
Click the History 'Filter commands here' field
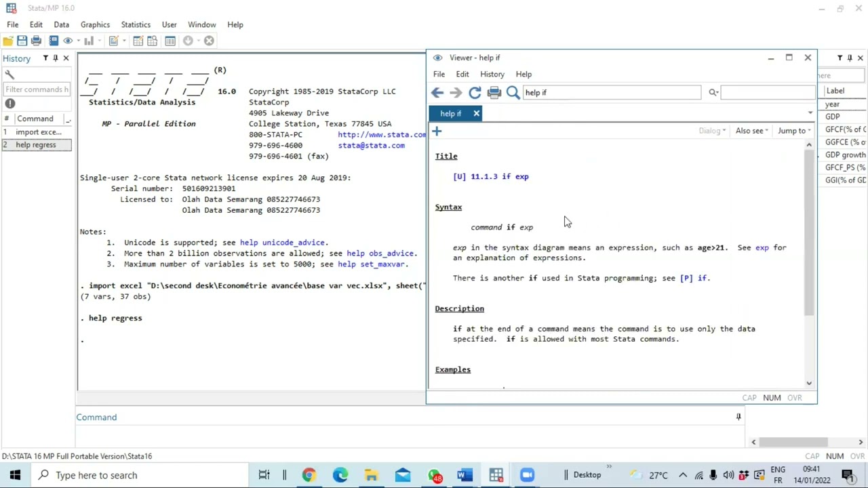coord(37,89)
